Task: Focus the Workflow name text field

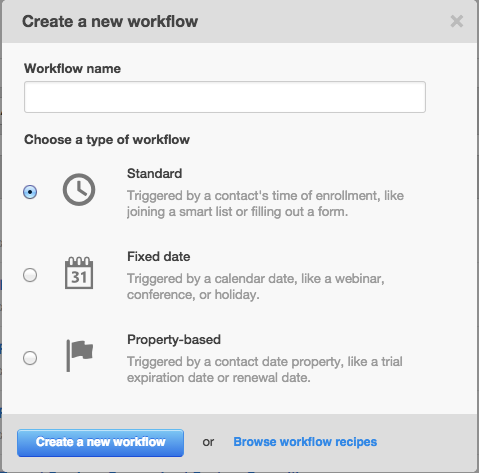Action: (x=225, y=97)
